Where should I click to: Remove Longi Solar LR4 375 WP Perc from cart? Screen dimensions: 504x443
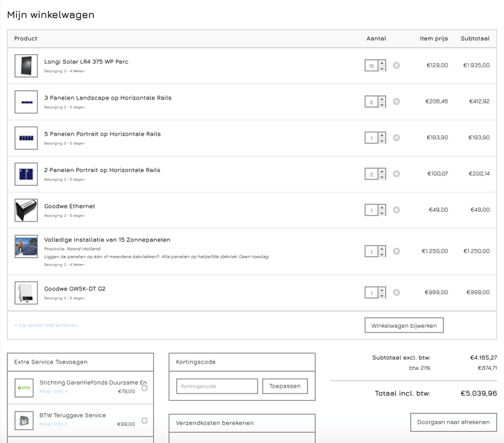pos(398,64)
